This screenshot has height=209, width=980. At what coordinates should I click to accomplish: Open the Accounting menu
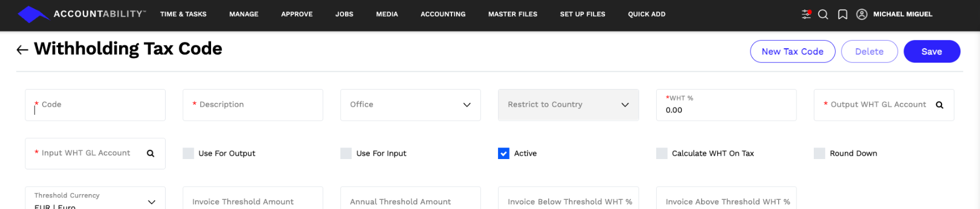[443, 14]
